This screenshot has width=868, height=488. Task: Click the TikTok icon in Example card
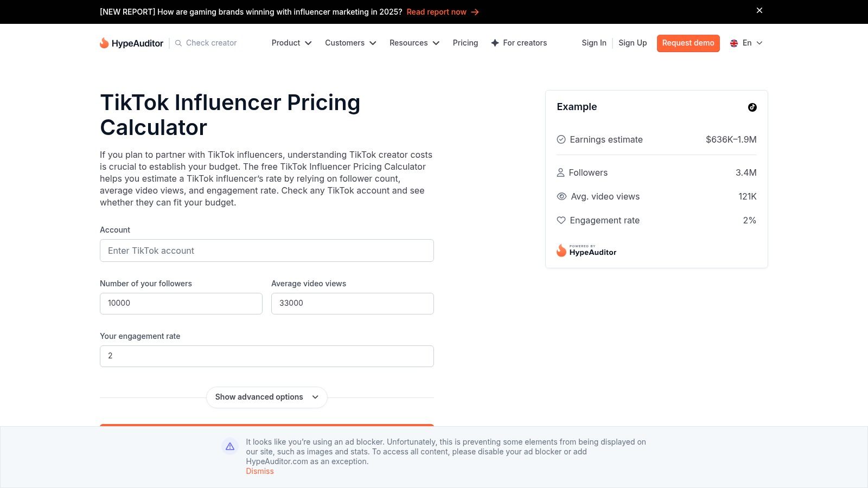tap(752, 107)
